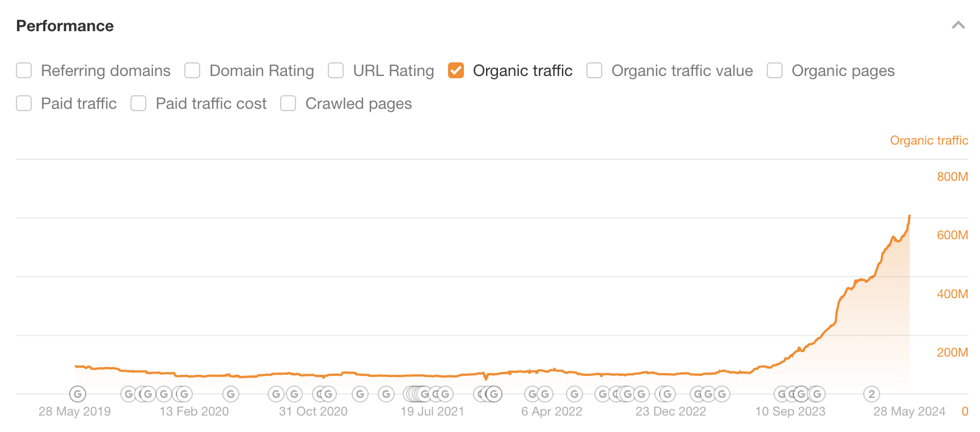Click the Performance heading
The image size is (980, 432).
(x=65, y=26)
